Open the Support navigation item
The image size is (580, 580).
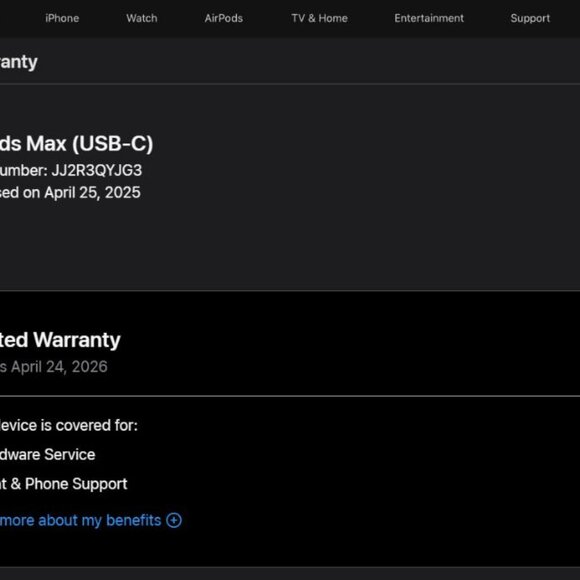[530, 18]
